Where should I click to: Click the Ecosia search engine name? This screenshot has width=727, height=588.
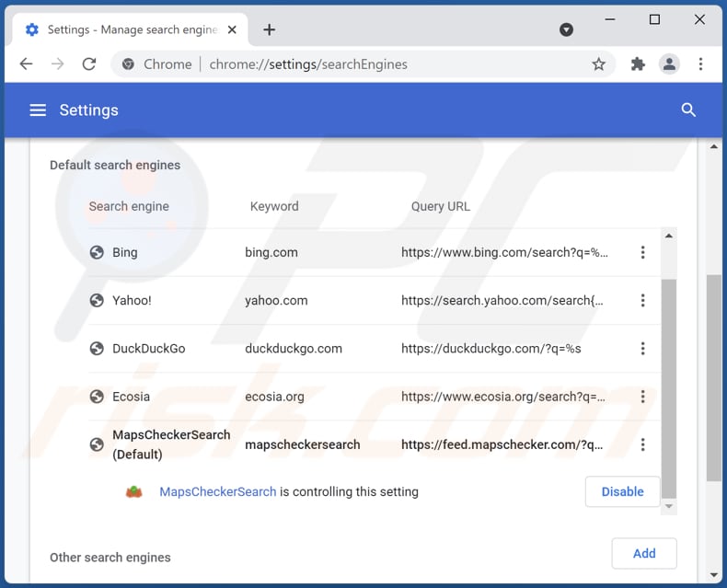pos(132,397)
